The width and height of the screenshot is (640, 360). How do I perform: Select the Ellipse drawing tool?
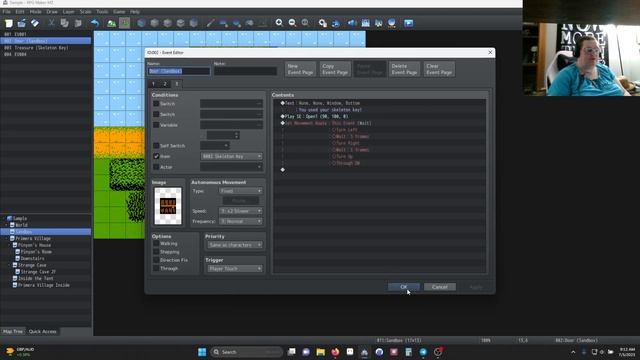236,23
